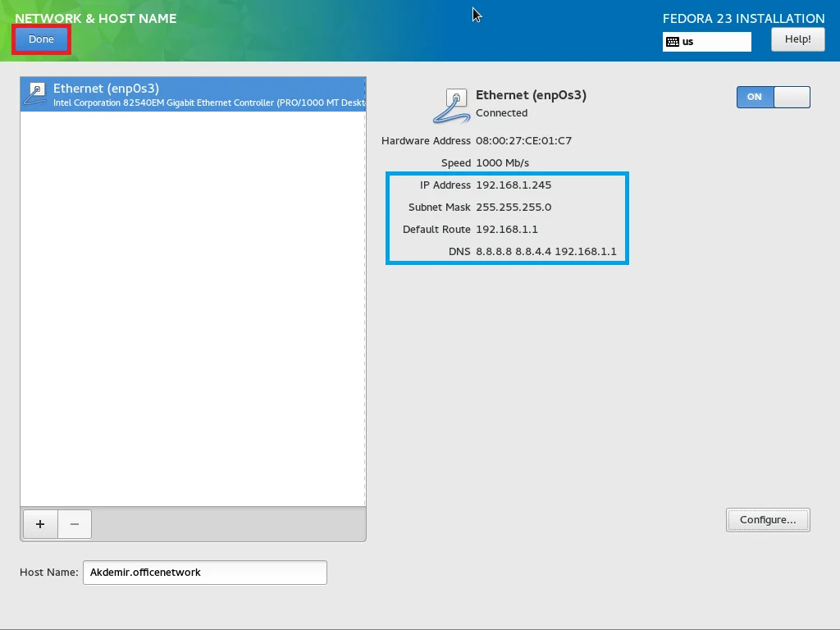Viewport: 840px width, 630px height.
Task: Click the Host Name input field
Action: click(x=204, y=572)
